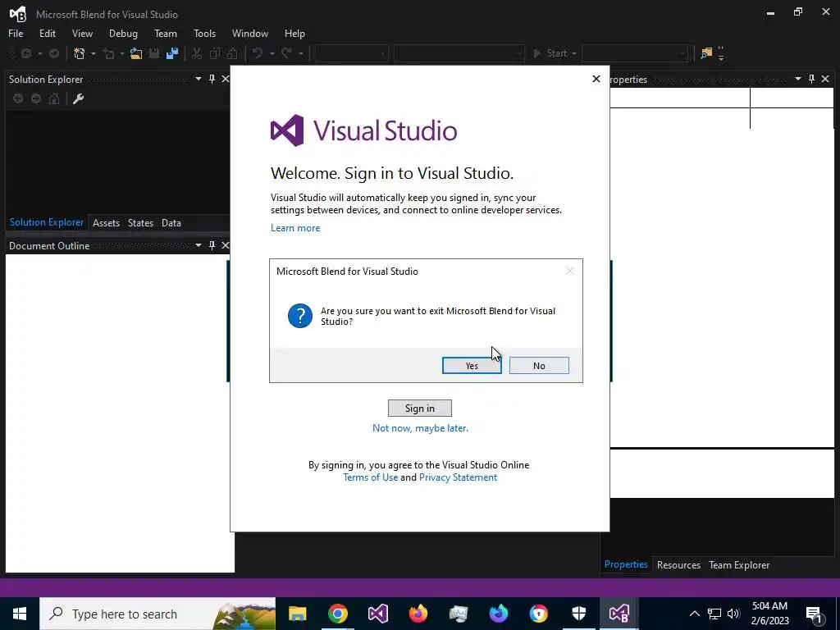Close the Document Outline panel

pos(226,245)
